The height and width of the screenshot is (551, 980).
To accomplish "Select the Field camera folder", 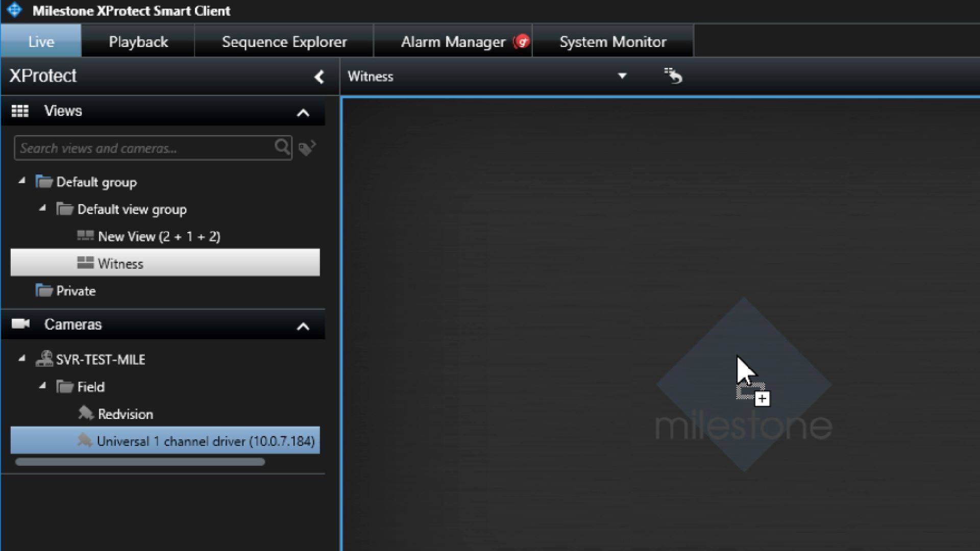I will point(90,387).
